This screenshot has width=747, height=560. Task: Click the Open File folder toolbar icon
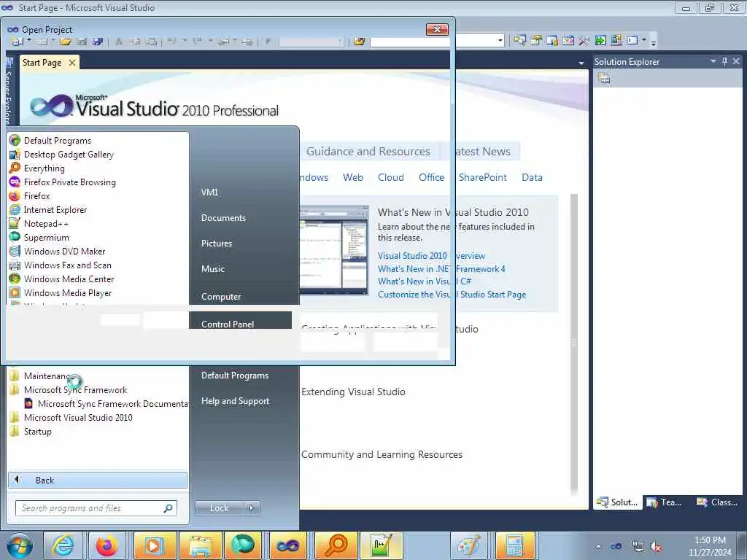[65, 42]
